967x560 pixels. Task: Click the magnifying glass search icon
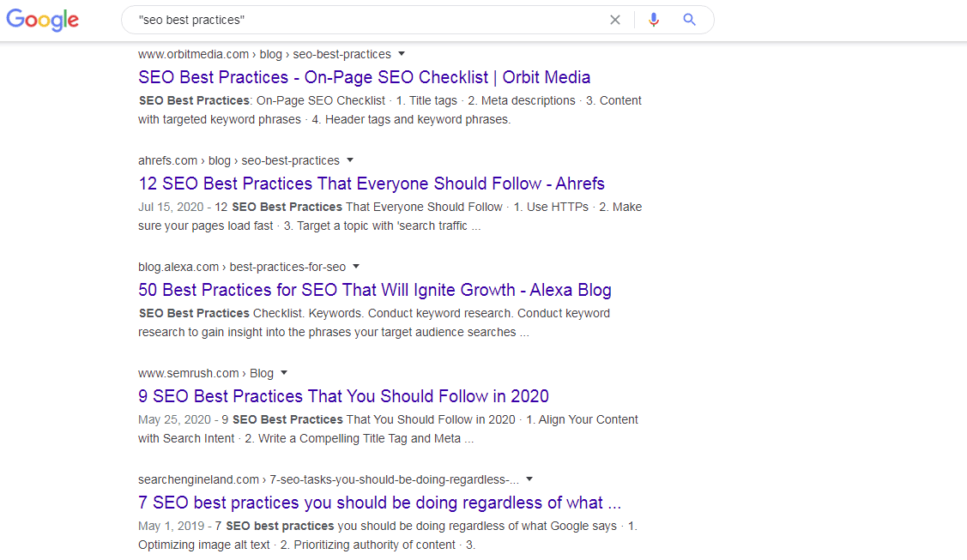tap(690, 20)
